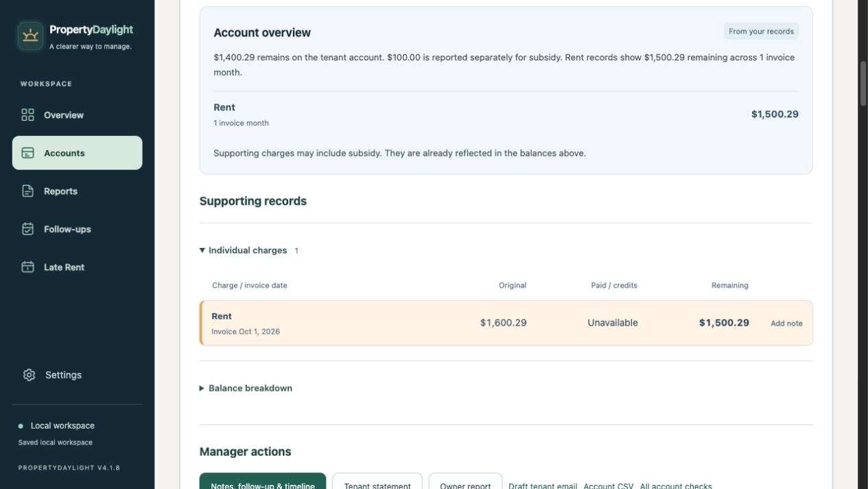The height and width of the screenshot is (489, 868).
Task: Expand the Balance breakdown section
Action: (x=246, y=388)
